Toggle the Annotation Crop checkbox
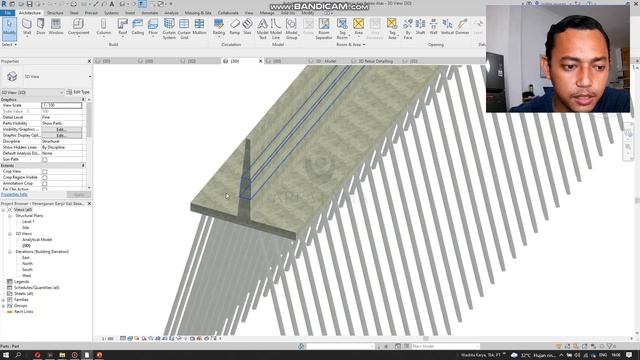This screenshot has width=640, height=360. click(44, 184)
